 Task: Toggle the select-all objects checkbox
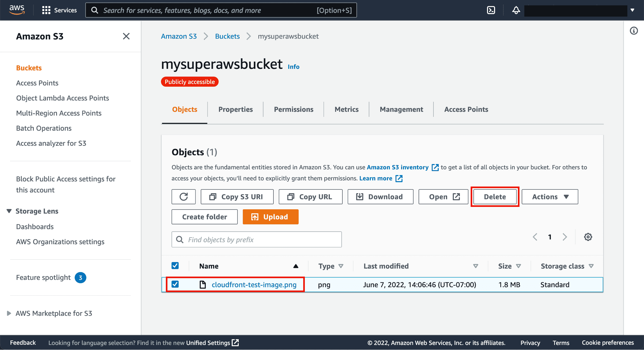(175, 266)
